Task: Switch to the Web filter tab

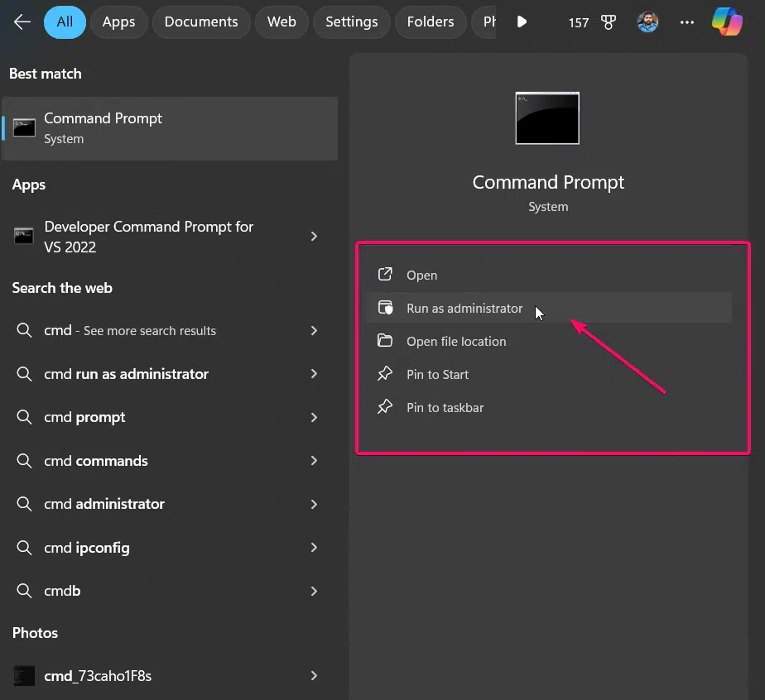Action: [281, 22]
